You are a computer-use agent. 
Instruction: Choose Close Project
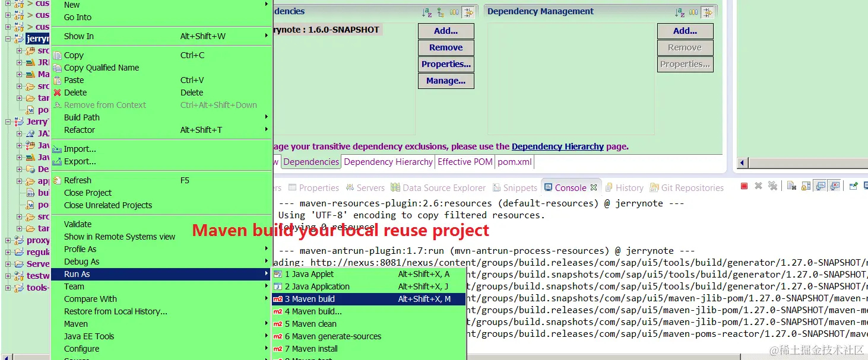pyautogui.click(x=161, y=193)
